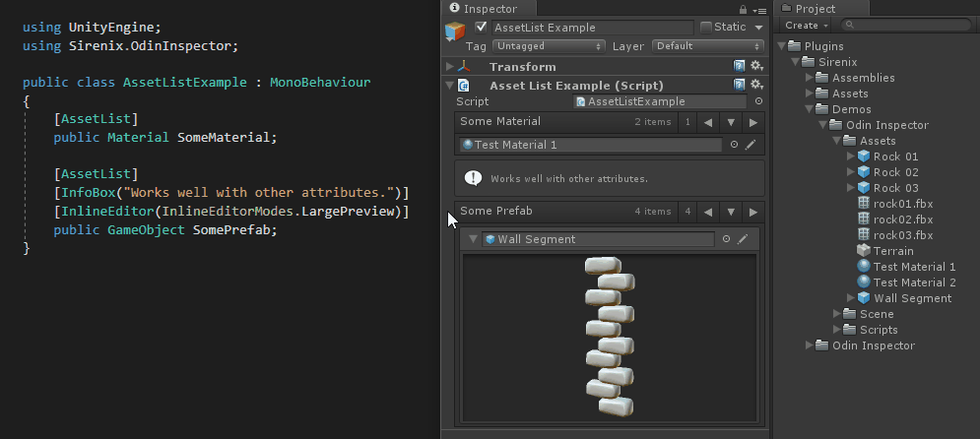Open the Layer dropdown set to Default
This screenshot has height=439, width=980.
tap(708, 46)
